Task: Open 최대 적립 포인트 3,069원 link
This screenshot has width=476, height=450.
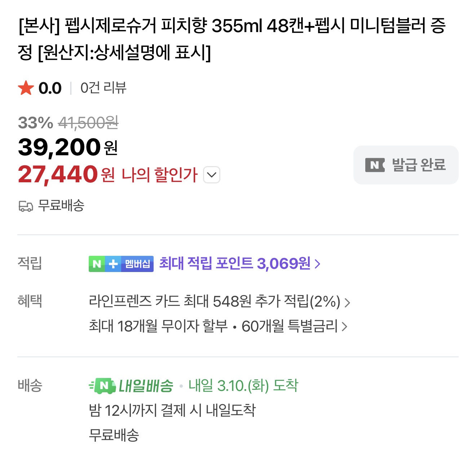Action: click(x=234, y=264)
